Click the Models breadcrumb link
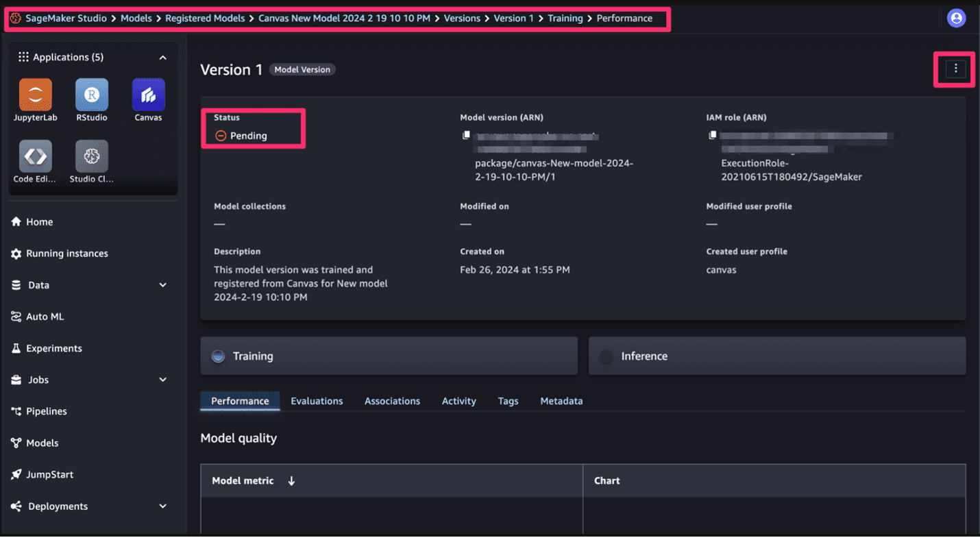The width and height of the screenshot is (980, 540). tap(136, 19)
